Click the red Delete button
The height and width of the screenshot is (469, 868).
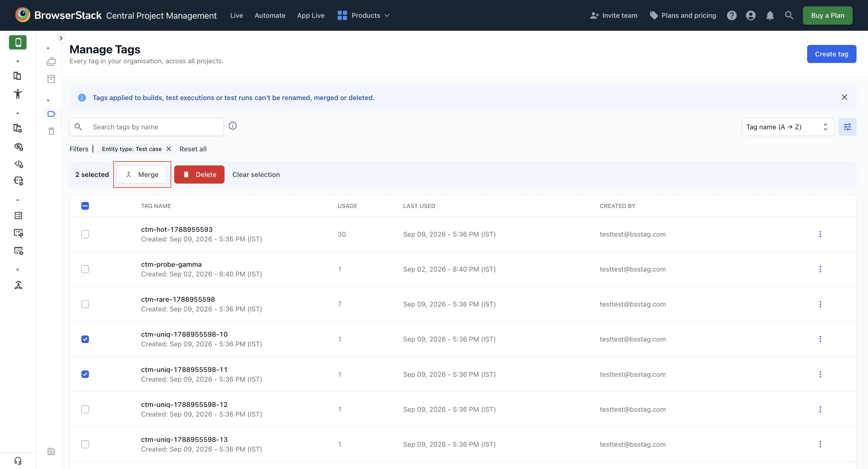click(199, 175)
